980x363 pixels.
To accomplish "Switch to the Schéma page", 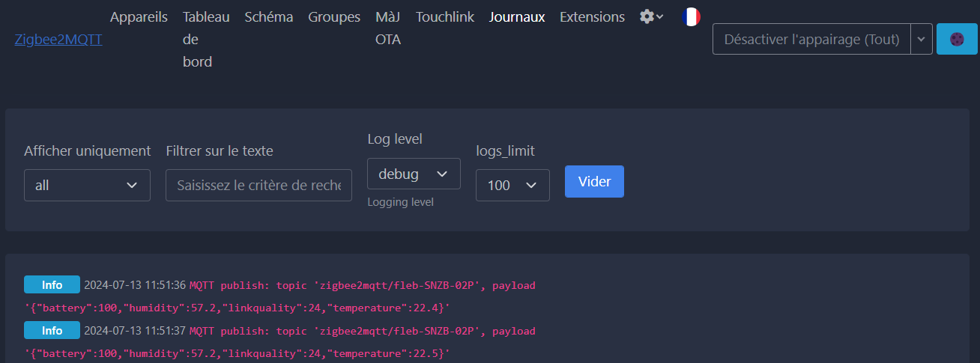I will click(269, 16).
